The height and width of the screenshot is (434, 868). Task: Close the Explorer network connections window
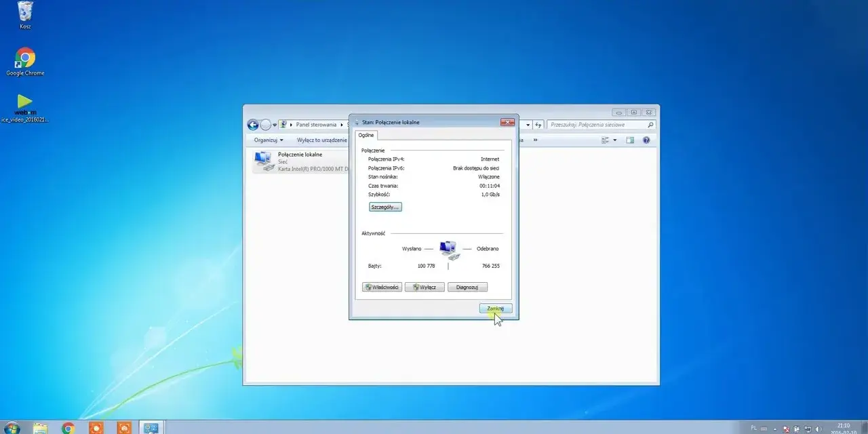click(649, 112)
